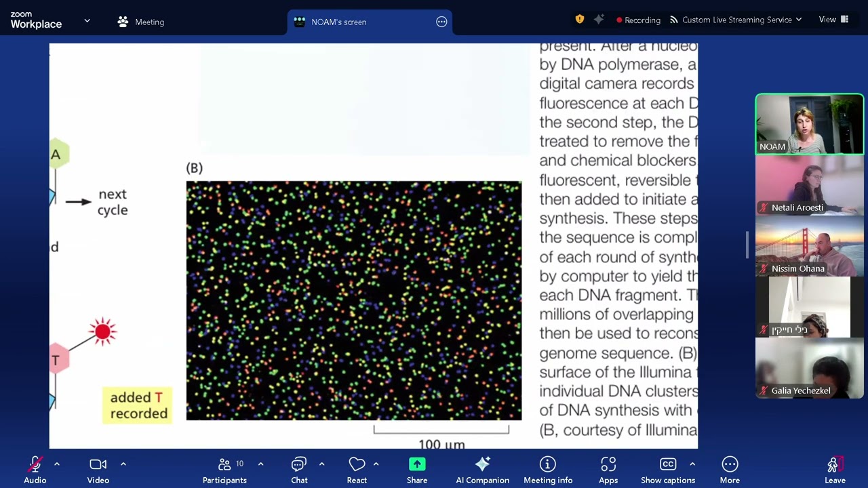The width and height of the screenshot is (868, 488).
Task: Open Apps panel
Action: (x=608, y=470)
